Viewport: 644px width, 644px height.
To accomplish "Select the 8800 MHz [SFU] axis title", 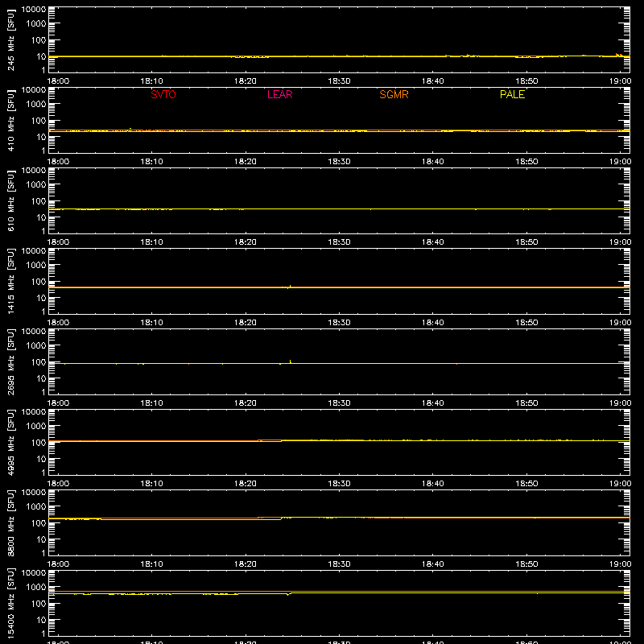I will 11,522.
